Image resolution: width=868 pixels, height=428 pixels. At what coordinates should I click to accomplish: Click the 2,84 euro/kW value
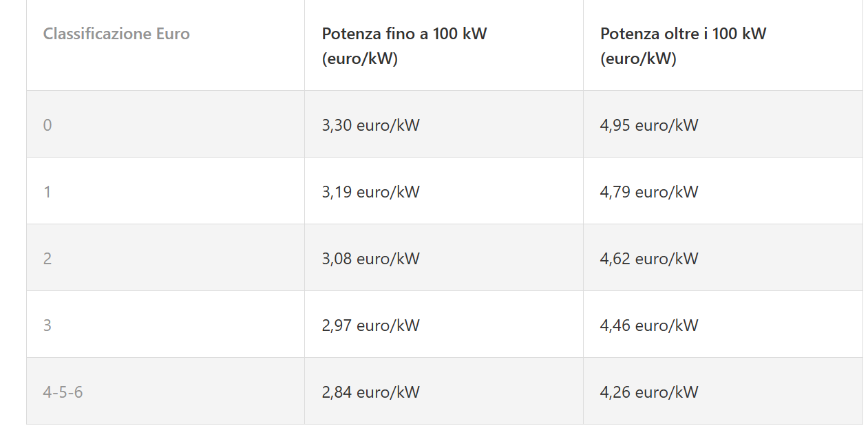click(x=370, y=392)
